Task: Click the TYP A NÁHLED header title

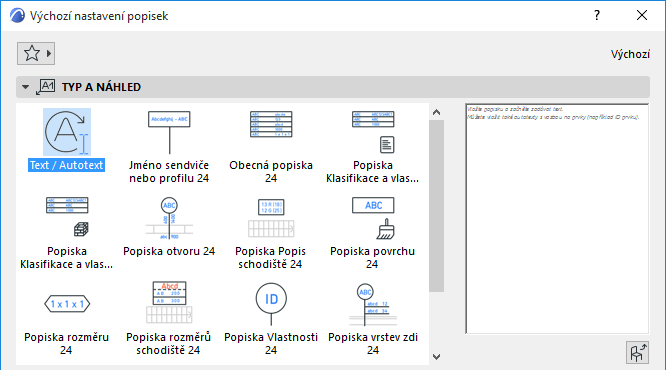Action: [101, 87]
